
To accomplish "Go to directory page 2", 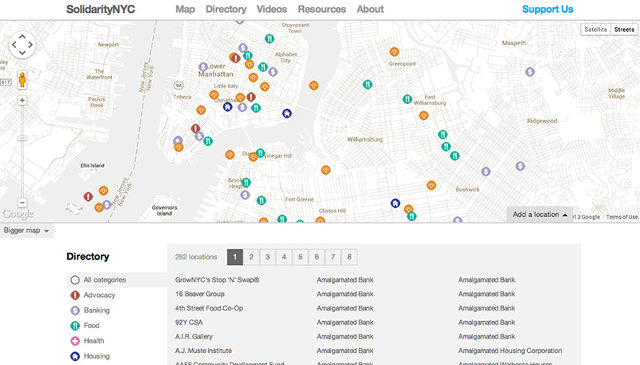I will coord(251,257).
